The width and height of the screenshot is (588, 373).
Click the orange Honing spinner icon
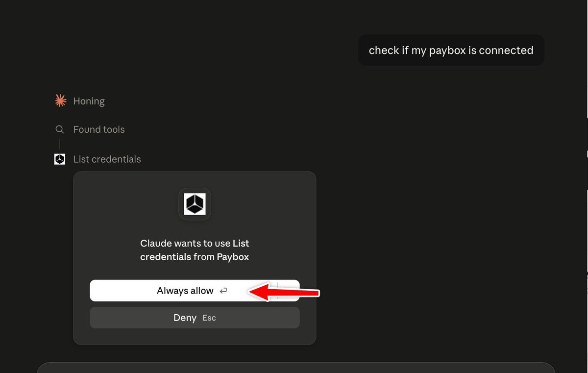click(60, 101)
